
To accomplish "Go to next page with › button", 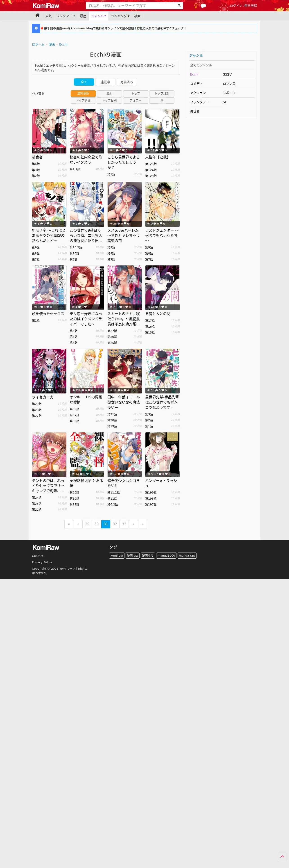I will [x=133, y=524].
